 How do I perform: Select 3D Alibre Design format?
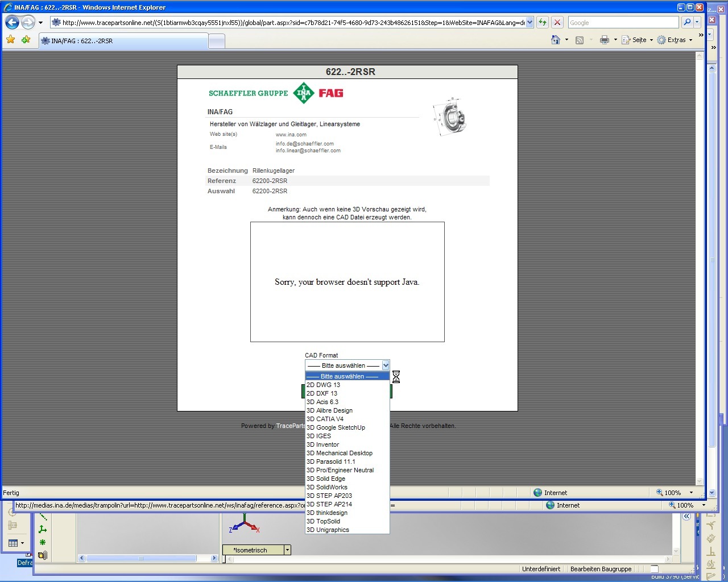pos(348,410)
